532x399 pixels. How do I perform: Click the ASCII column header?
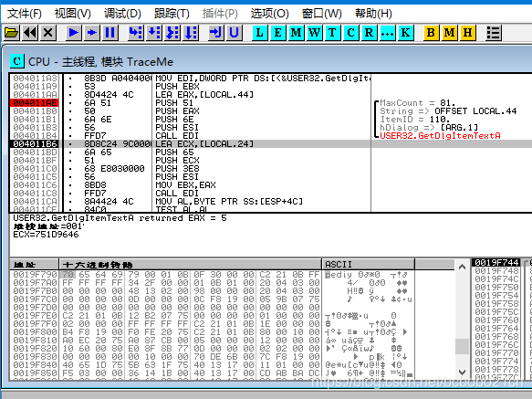pos(368,264)
